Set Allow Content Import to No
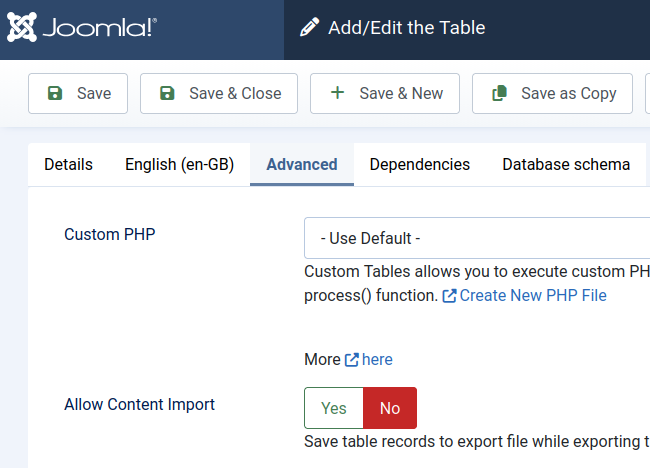The width and height of the screenshot is (650, 468). coord(390,408)
